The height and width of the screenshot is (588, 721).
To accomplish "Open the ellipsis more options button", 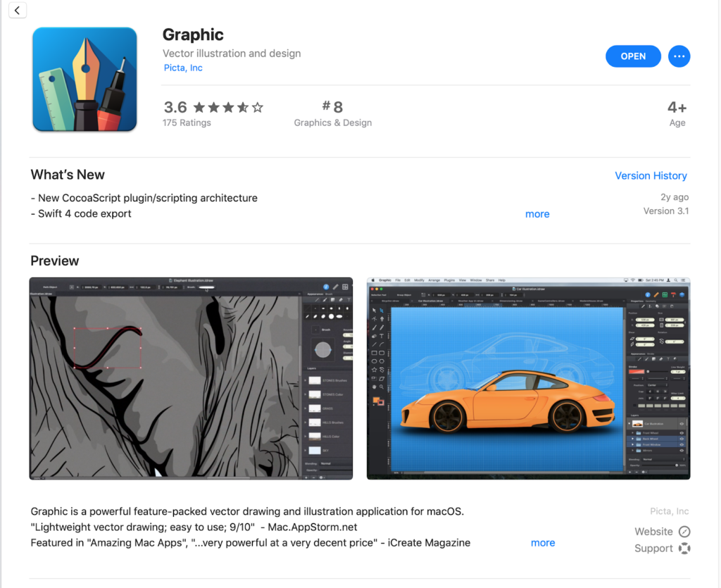I will [679, 56].
